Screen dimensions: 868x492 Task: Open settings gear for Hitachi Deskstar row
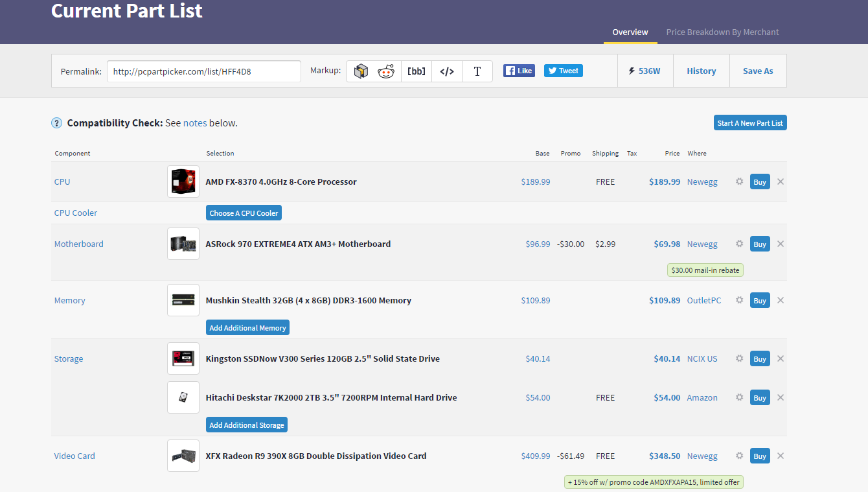tap(739, 397)
